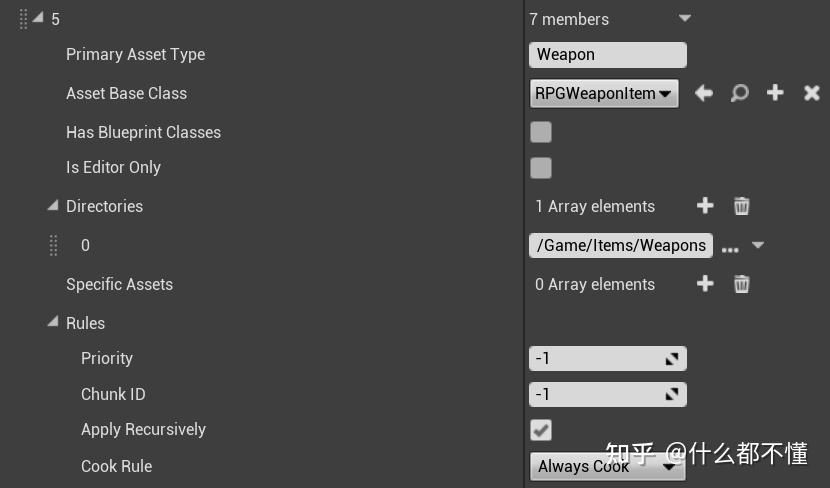
Task: Browse to asset with magnifier icon
Action: 739,93
